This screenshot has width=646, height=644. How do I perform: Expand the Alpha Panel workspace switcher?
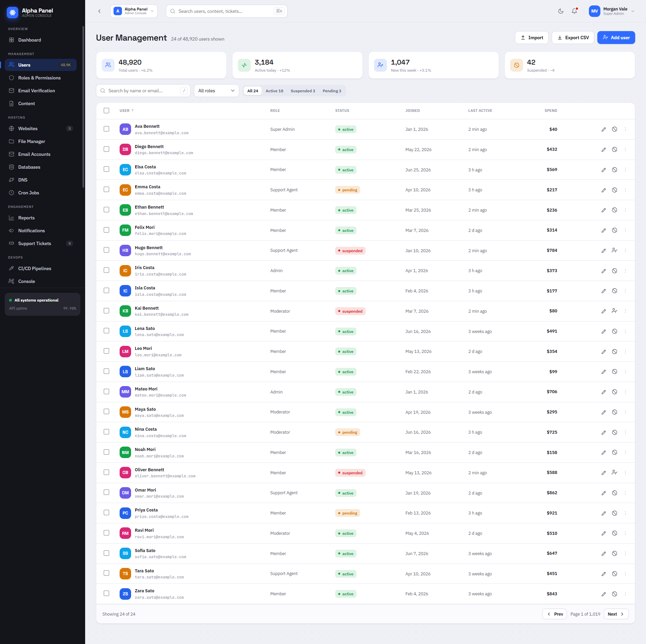click(134, 11)
